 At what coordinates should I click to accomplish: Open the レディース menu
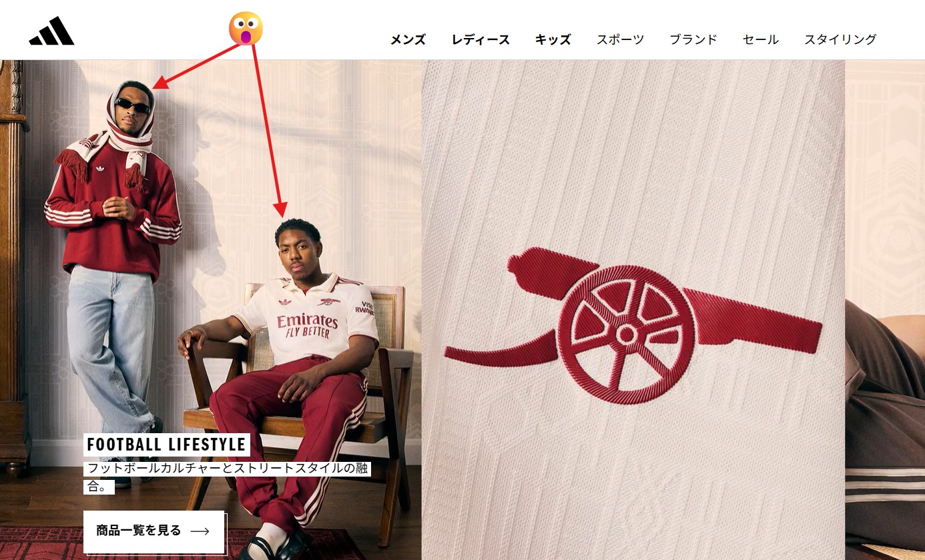click(x=481, y=39)
